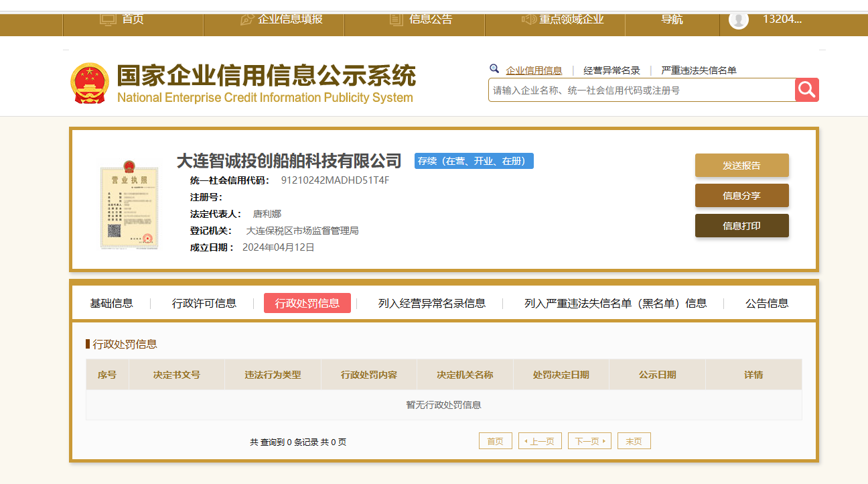
Task: Switch to the 基础信息 tab
Action: click(x=112, y=303)
